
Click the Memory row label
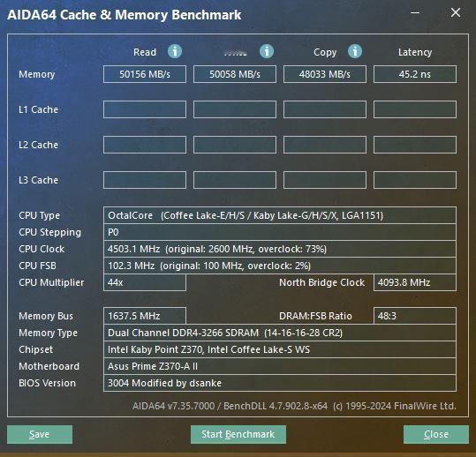37,74
